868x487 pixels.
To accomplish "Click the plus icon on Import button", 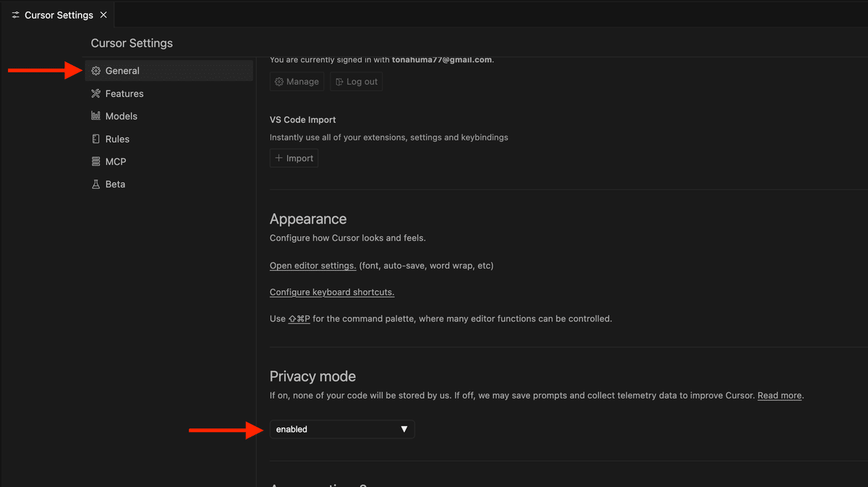I will (279, 158).
